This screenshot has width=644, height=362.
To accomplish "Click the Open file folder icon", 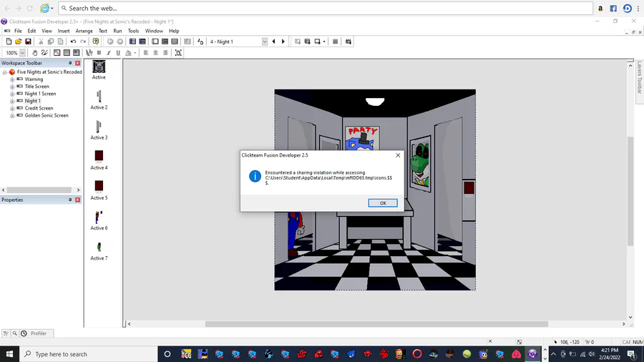I will (x=19, y=41).
